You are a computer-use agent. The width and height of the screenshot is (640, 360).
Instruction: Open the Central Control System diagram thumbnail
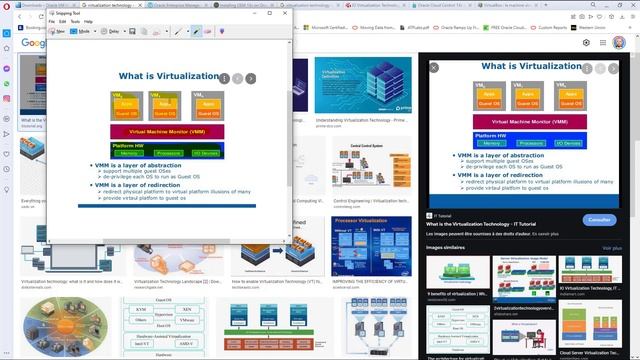pyautogui.click(x=371, y=166)
